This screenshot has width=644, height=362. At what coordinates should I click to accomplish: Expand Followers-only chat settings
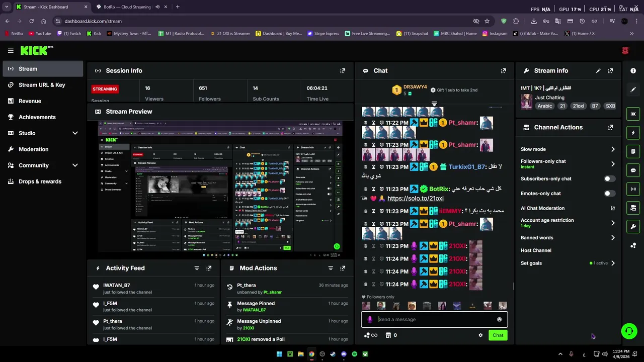pyautogui.click(x=613, y=164)
